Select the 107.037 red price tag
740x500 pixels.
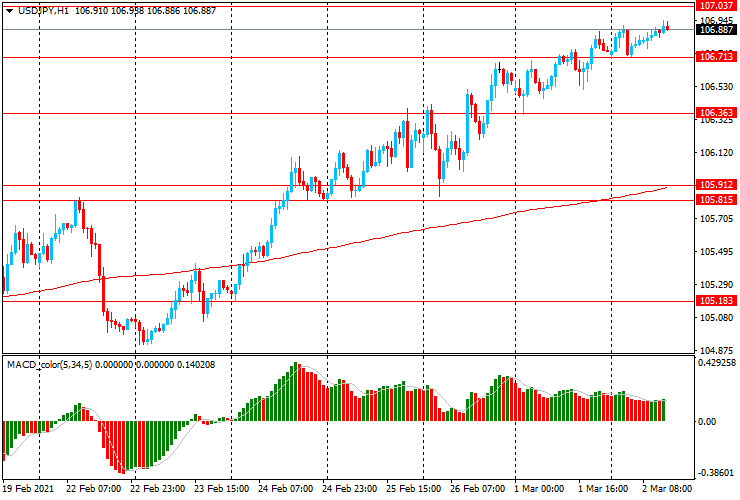[716, 6]
